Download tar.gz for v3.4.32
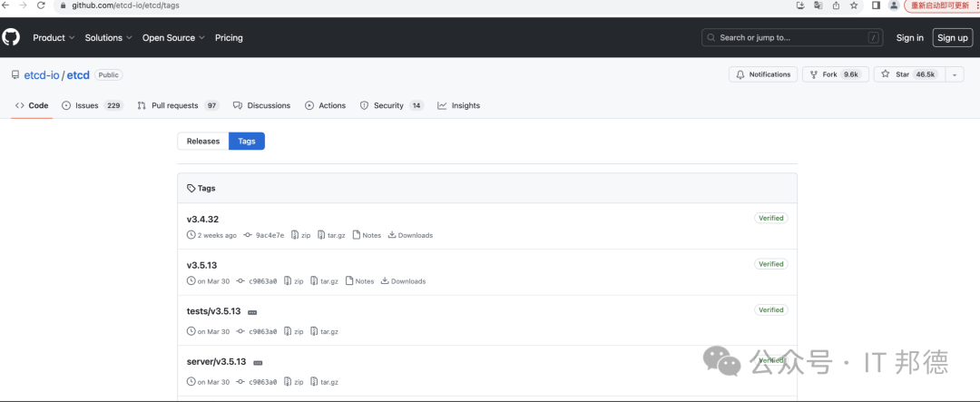Image resolution: width=980 pixels, height=402 pixels. (x=331, y=236)
